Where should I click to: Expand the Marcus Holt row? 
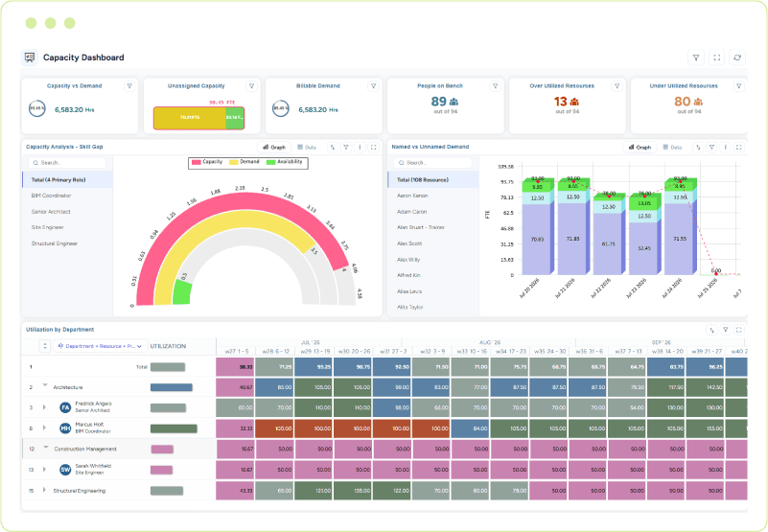pos(44,428)
